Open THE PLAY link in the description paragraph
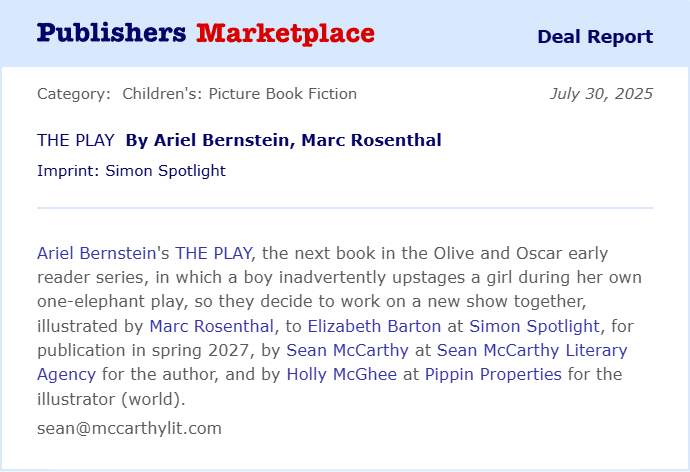Viewport: 690px width, 472px height. [213, 253]
